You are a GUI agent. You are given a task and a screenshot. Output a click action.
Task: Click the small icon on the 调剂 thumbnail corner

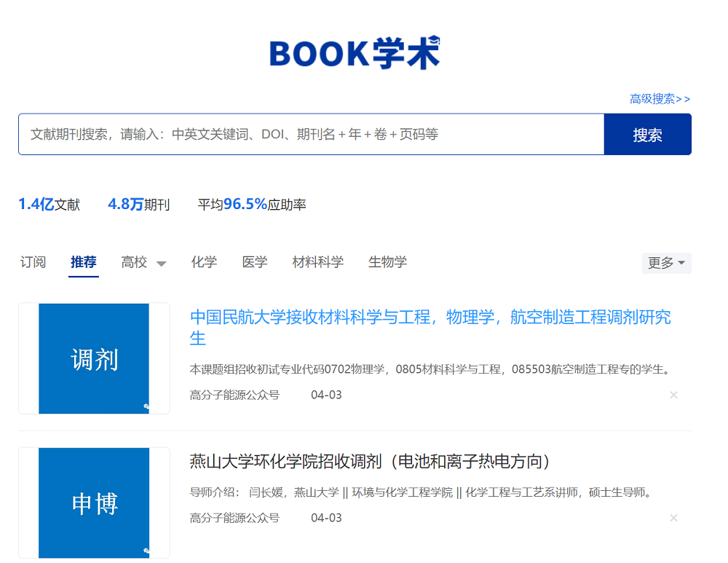pyautogui.click(x=146, y=406)
